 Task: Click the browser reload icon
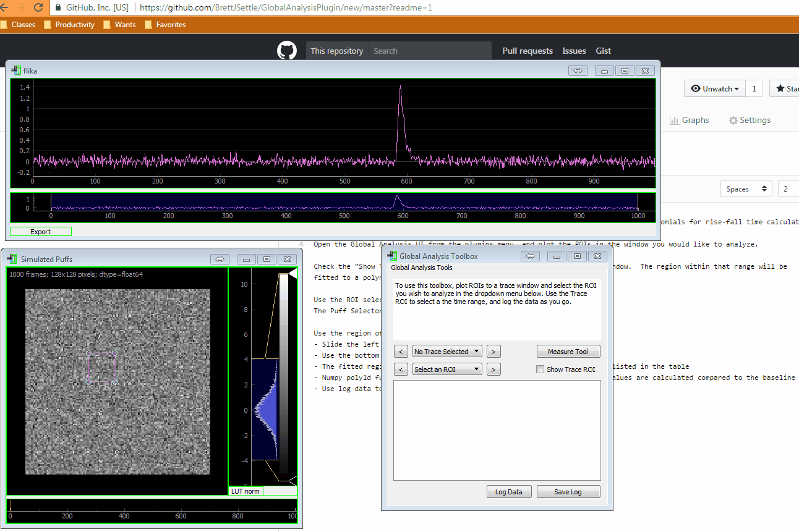pos(38,7)
